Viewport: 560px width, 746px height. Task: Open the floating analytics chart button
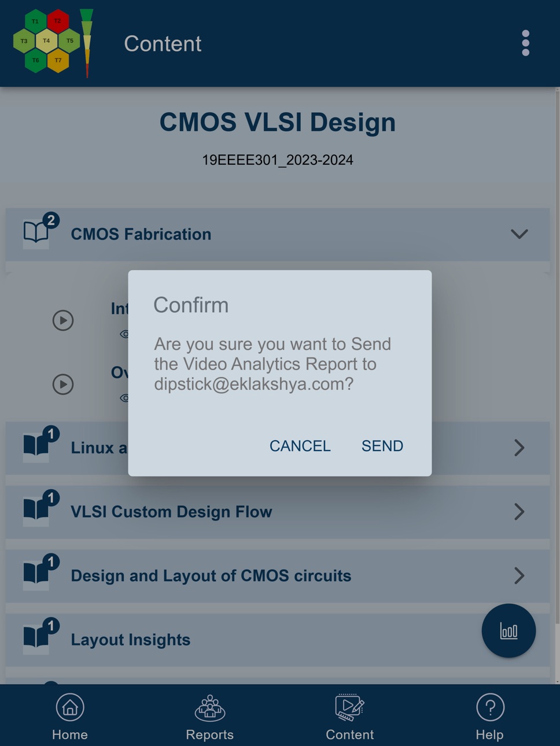(509, 630)
